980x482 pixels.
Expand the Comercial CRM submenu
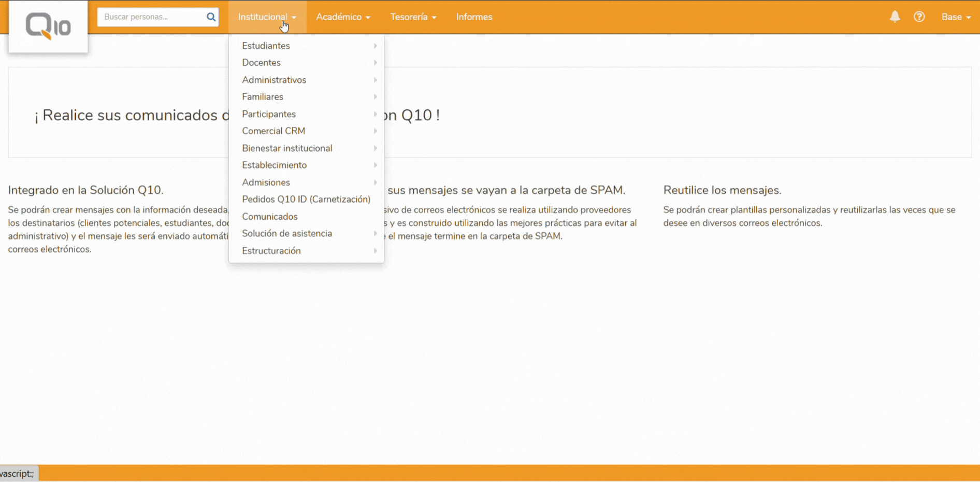(x=273, y=131)
